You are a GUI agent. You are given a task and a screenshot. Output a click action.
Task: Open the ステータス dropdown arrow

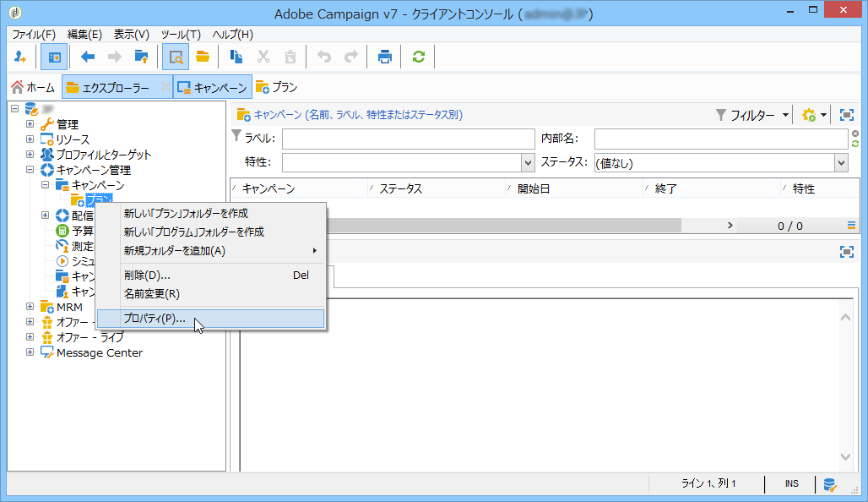[842, 163]
